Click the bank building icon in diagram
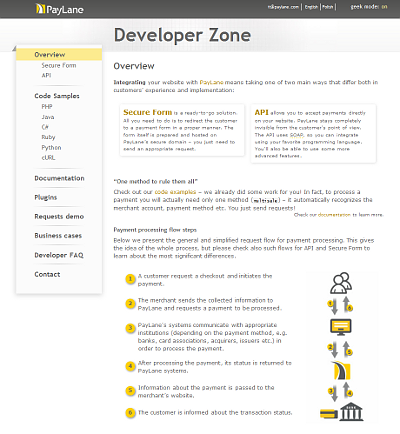The height and width of the screenshot is (434, 400). 351,412
